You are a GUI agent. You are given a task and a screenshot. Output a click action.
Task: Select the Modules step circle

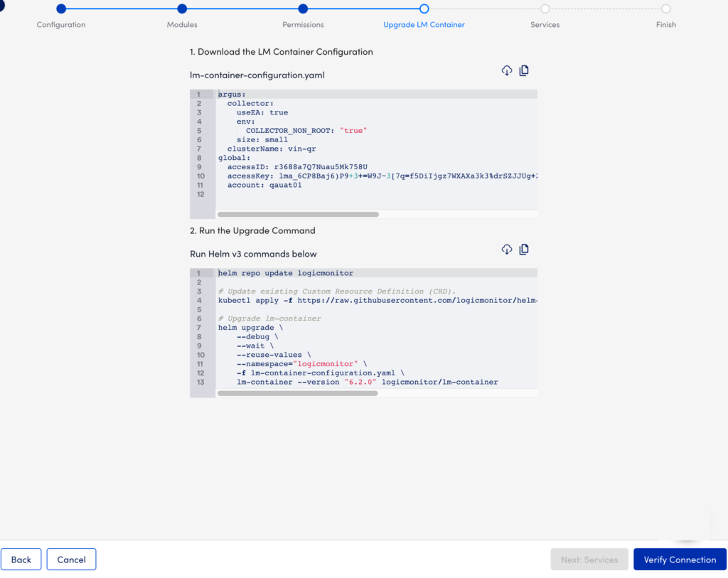tap(182, 9)
